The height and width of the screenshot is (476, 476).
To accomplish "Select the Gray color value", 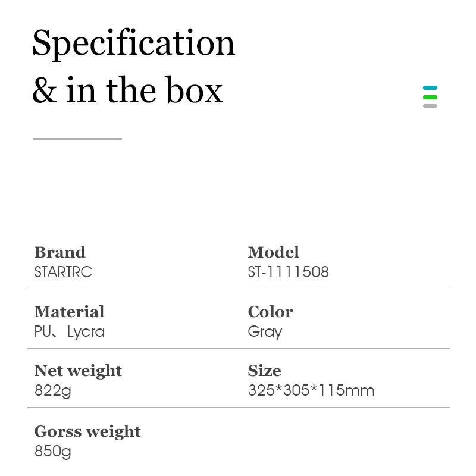I will click(265, 332).
